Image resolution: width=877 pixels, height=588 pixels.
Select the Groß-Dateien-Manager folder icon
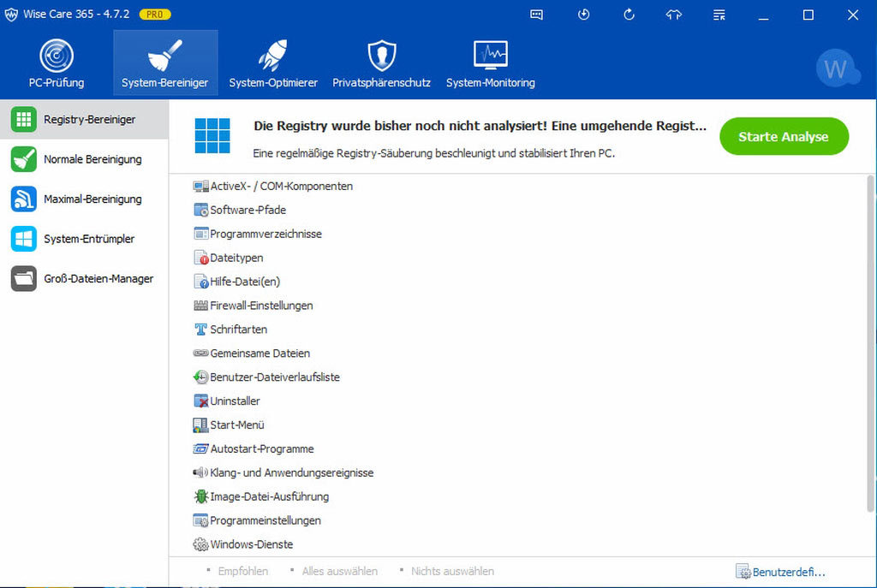pos(23,278)
